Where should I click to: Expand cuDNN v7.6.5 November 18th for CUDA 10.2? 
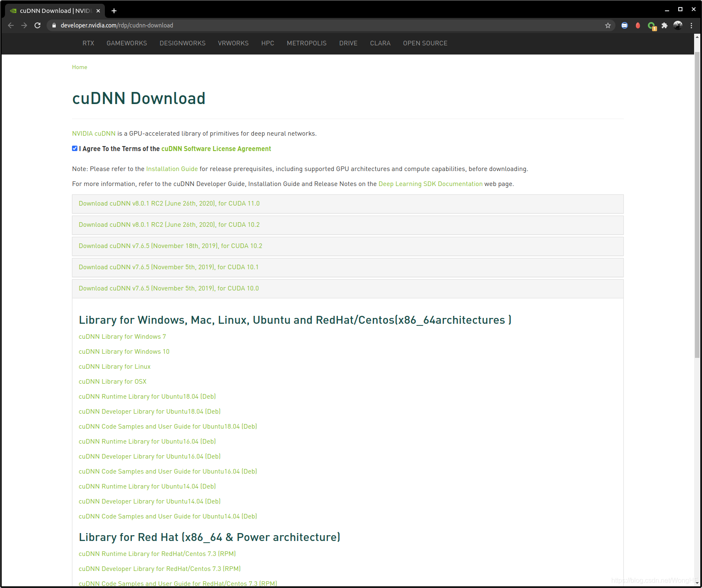pyautogui.click(x=348, y=246)
